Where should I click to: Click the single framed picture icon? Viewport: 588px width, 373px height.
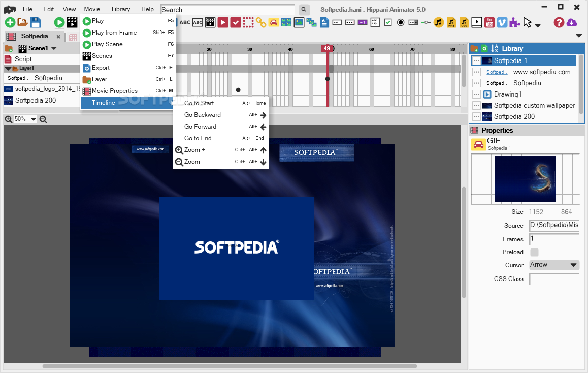point(299,22)
